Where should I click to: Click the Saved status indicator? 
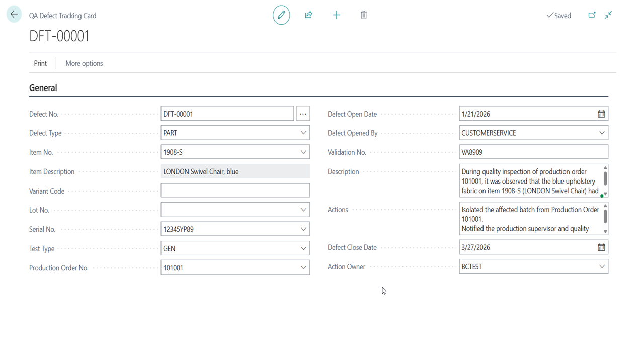point(558,16)
